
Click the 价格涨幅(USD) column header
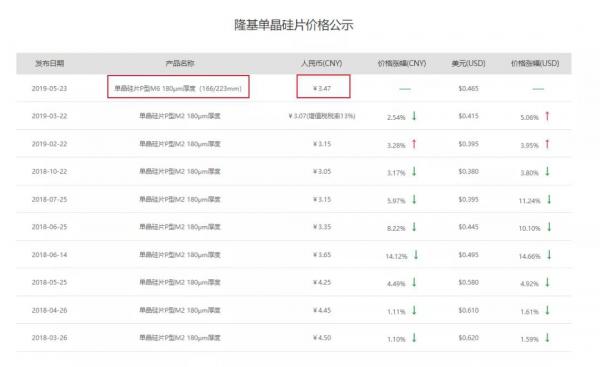click(535, 63)
